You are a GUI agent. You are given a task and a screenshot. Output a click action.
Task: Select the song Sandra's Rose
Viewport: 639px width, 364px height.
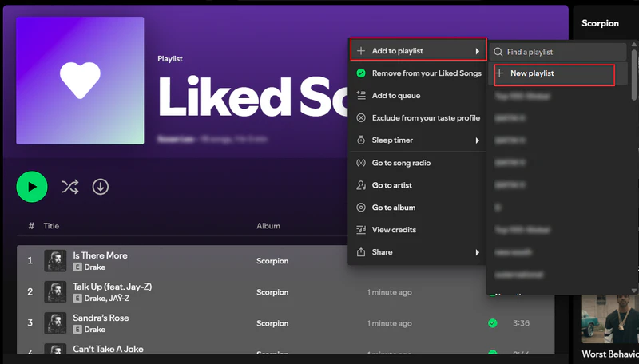pos(101,318)
